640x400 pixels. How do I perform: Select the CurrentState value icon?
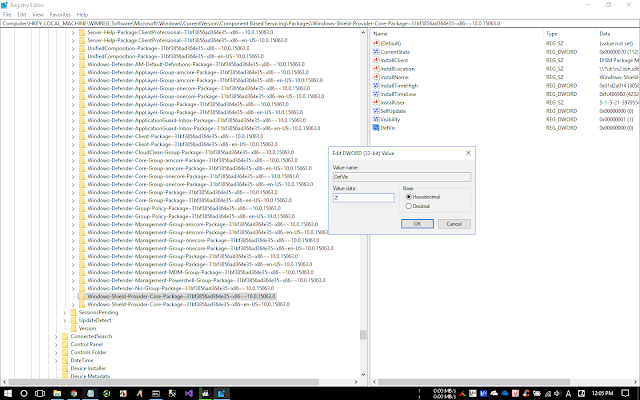coord(376,52)
